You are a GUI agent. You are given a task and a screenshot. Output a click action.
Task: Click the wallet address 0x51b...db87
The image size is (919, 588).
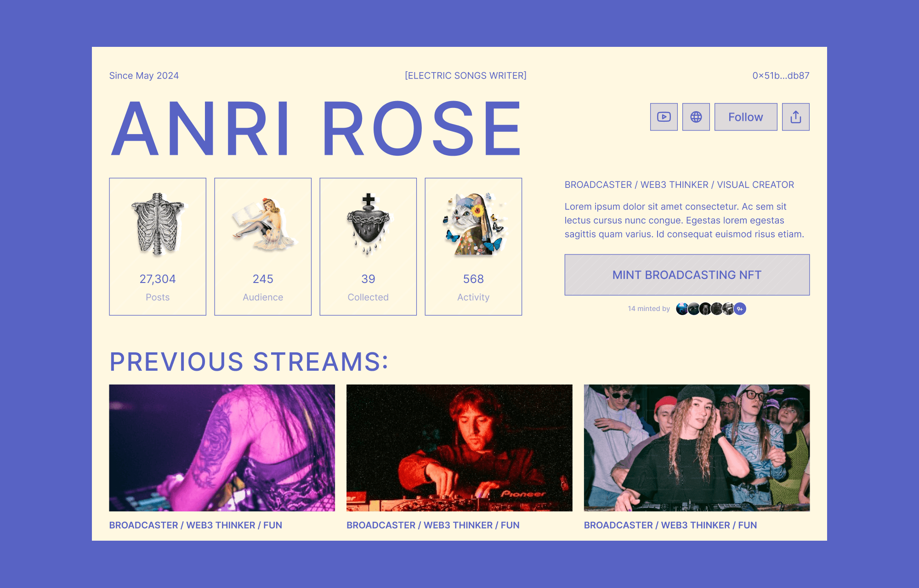click(x=780, y=76)
